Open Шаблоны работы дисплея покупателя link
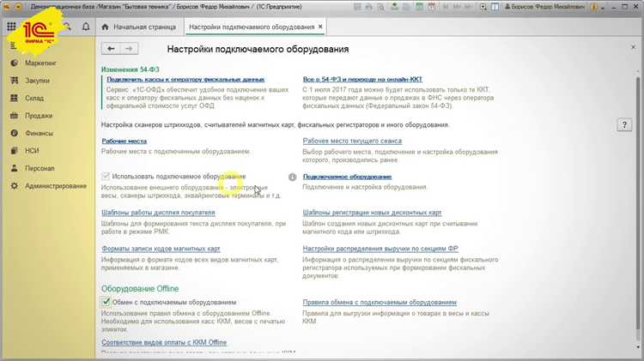644x361 pixels. (x=158, y=213)
